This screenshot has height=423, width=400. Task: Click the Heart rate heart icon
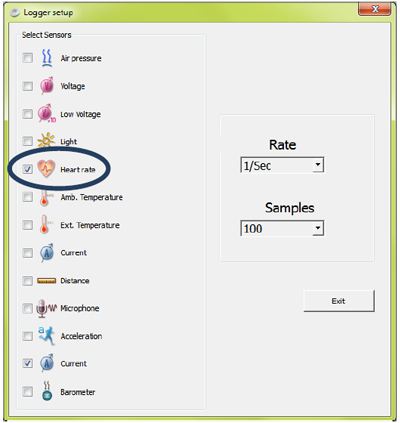[46, 169]
